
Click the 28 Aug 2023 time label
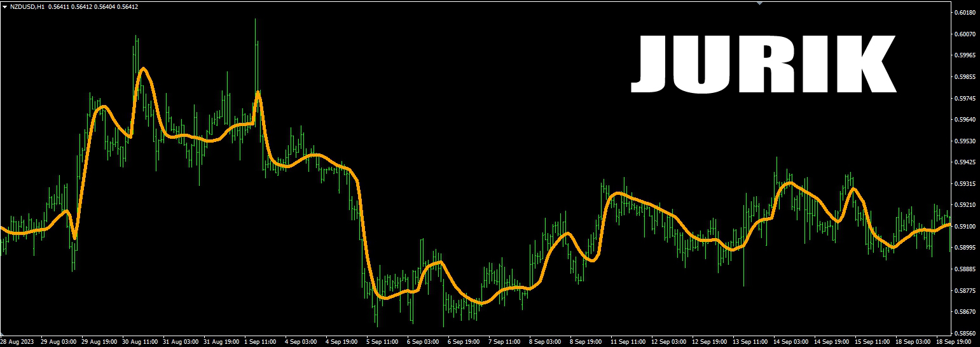tap(17, 342)
